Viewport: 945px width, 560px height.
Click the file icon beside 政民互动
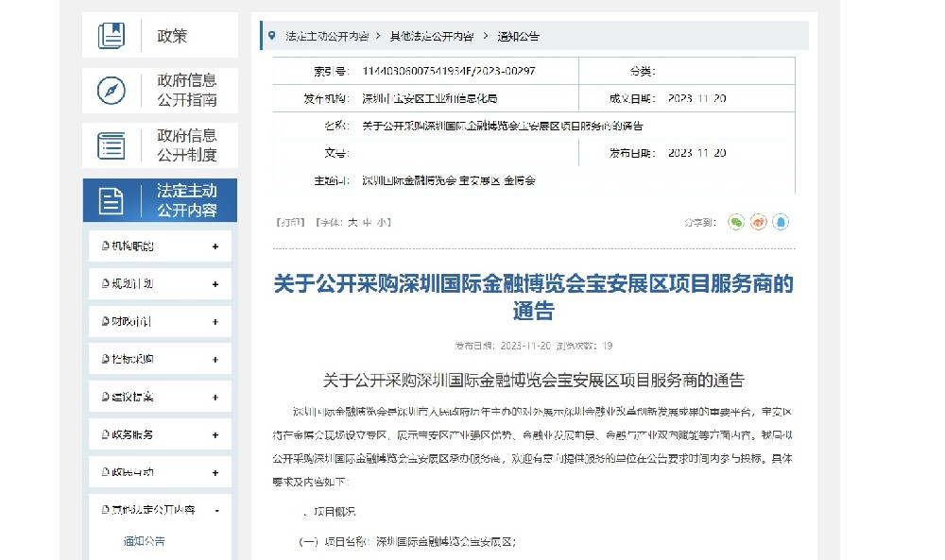[106, 472]
